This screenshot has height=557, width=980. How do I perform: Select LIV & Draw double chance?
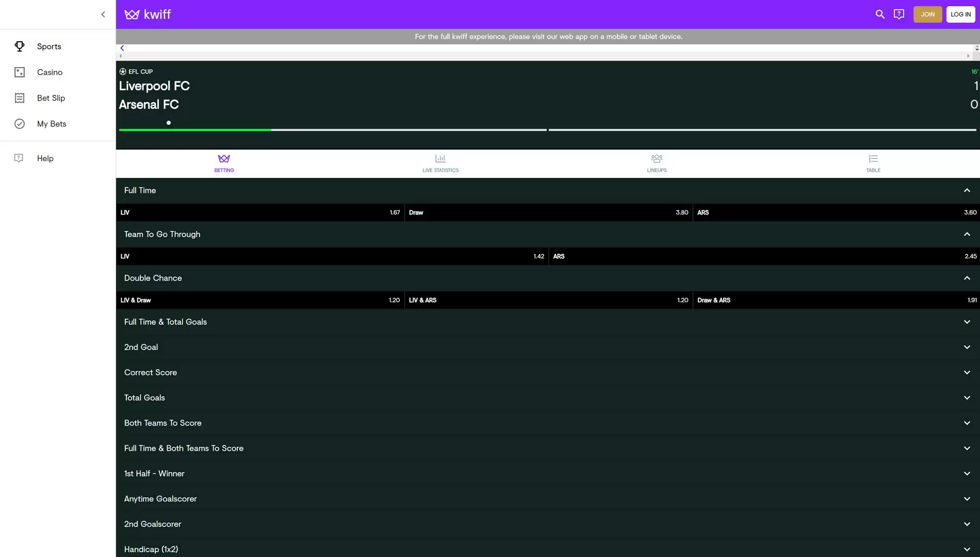point(260,300)
